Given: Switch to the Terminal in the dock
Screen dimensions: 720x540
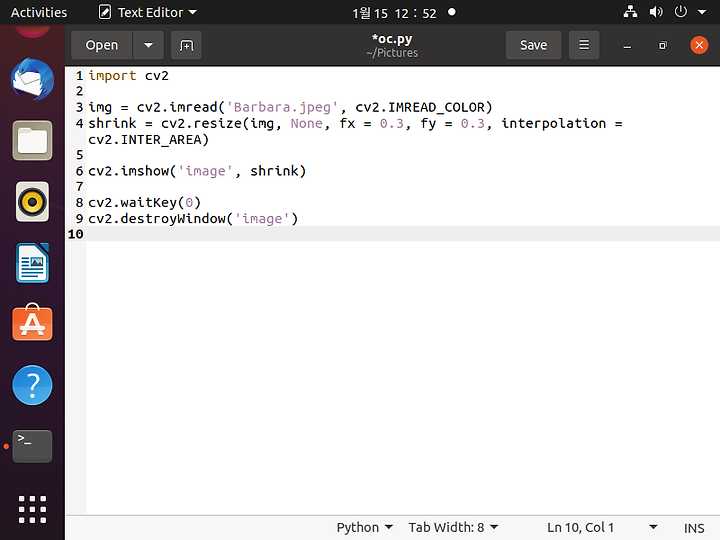Looking at the screenshot, I should [32, 446].
